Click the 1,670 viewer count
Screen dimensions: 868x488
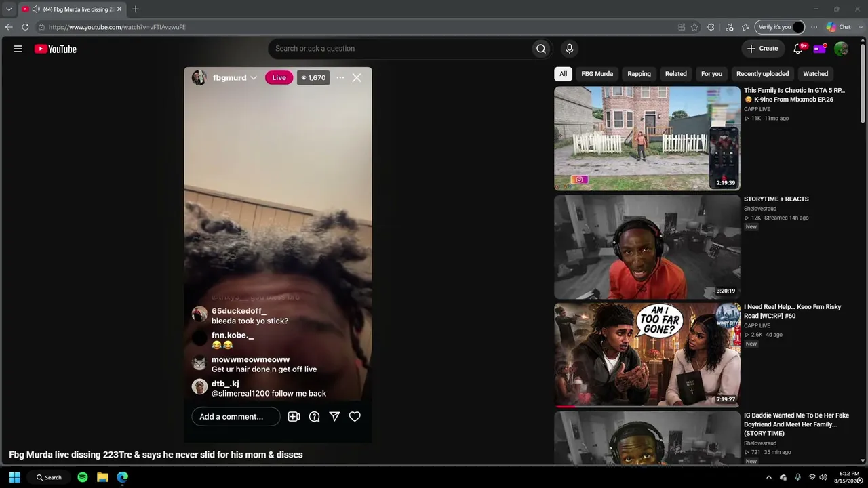click(313, 78)
